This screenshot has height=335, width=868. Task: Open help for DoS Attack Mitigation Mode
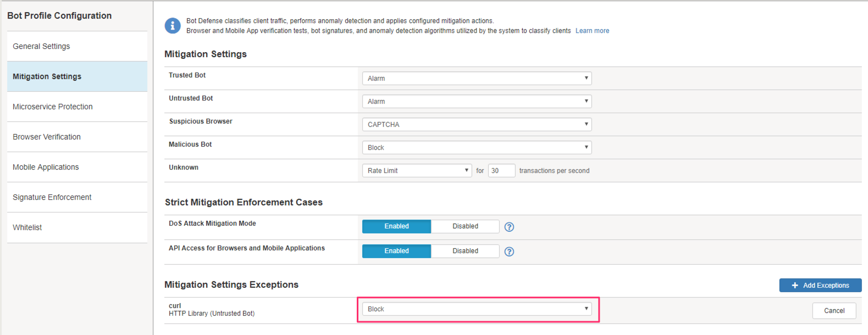[x=509, y=227]
